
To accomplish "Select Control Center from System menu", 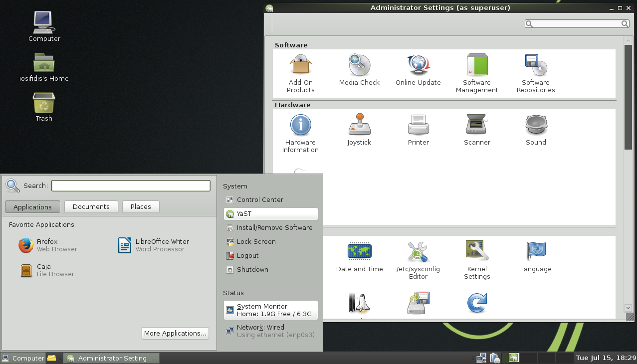I will tap(260, 199).
